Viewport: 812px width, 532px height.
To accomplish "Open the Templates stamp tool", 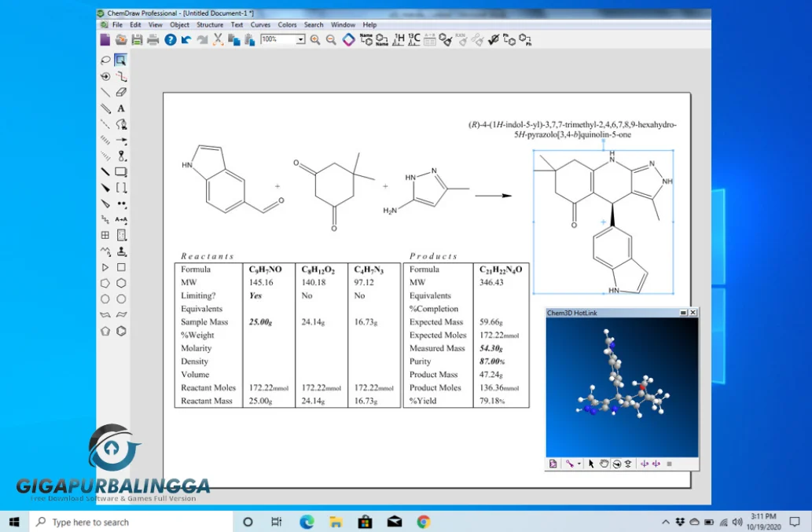I will point(121,251).
